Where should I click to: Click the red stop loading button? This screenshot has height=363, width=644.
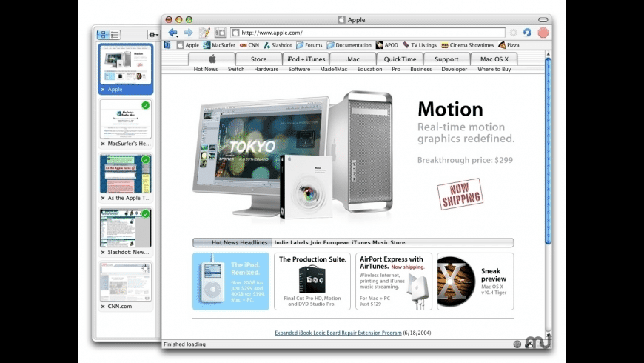click(543, 33)
